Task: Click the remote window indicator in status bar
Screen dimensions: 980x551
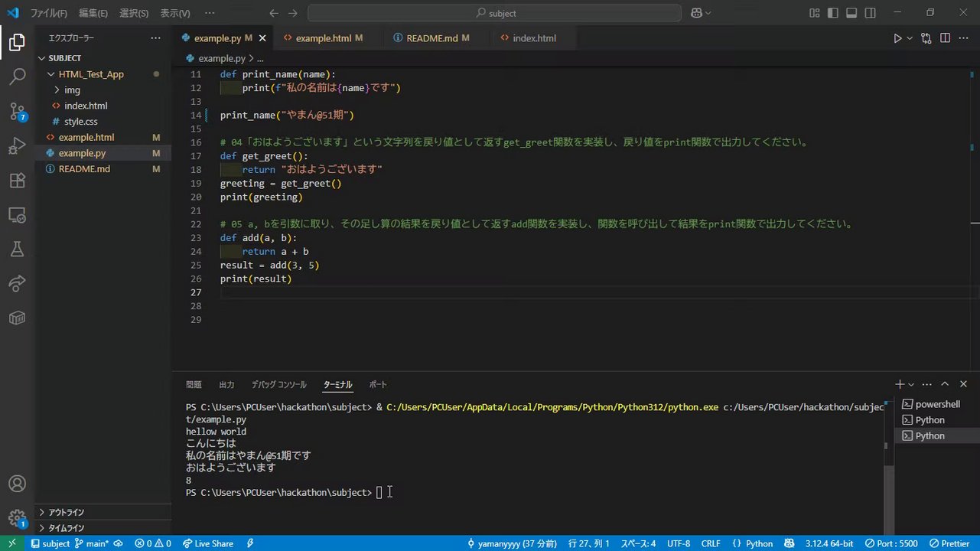Action: coord(11,543)
